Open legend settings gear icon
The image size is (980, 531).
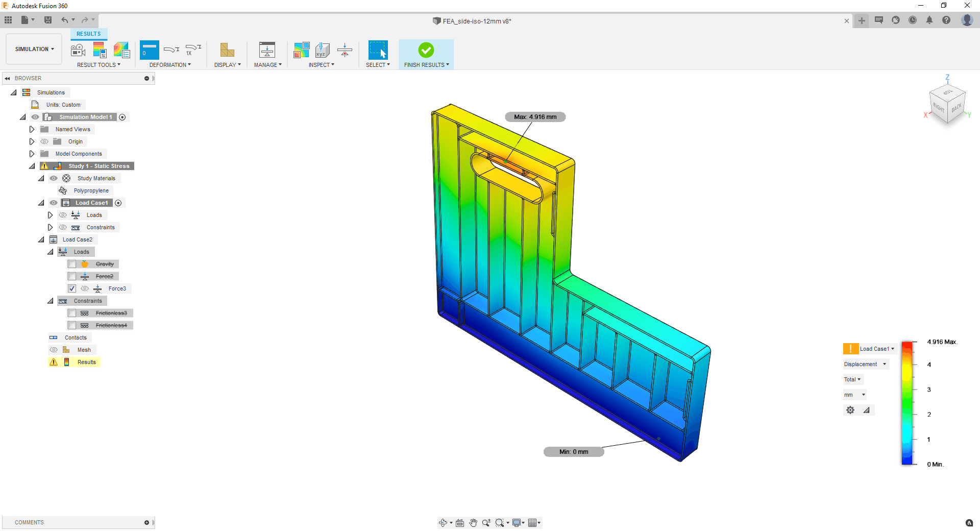click(850, 410)
